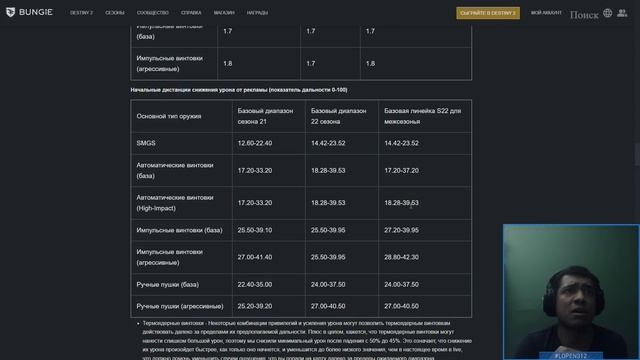The image size is (640, 360).
Task: Select Ручные пушки (агрессивные) row label
Action: click(x=180, y=306)
